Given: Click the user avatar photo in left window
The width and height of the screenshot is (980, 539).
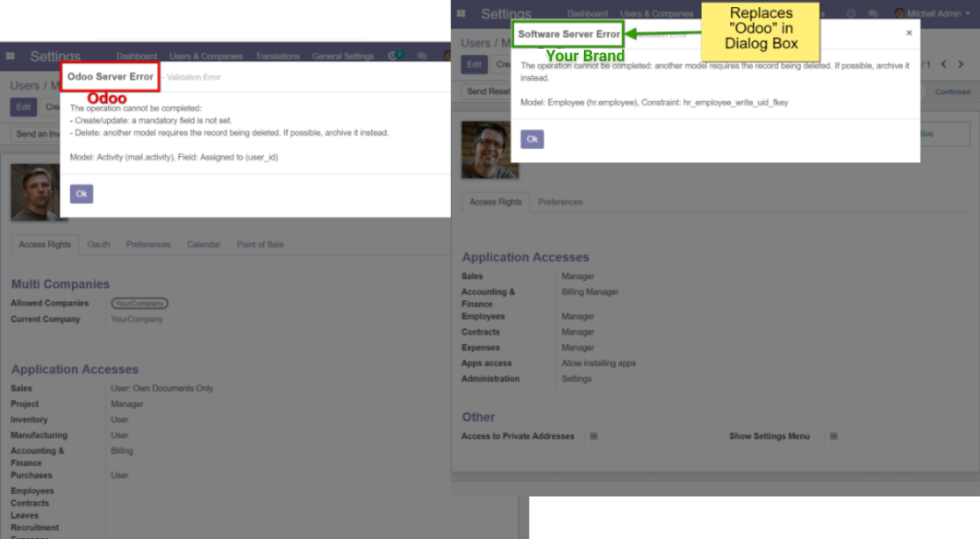Looking at the screenshot, I should 35,192.
